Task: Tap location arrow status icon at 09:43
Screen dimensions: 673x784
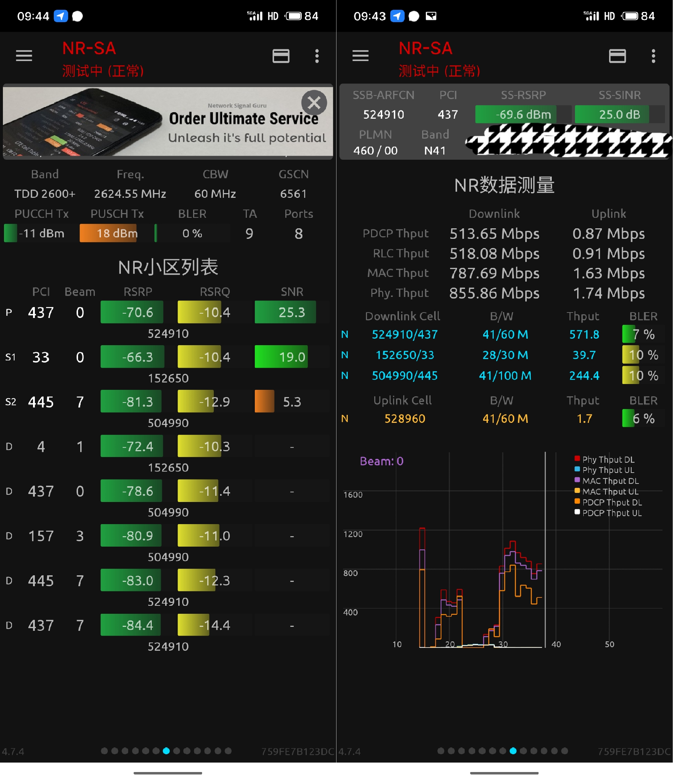Action: point(397,16)
